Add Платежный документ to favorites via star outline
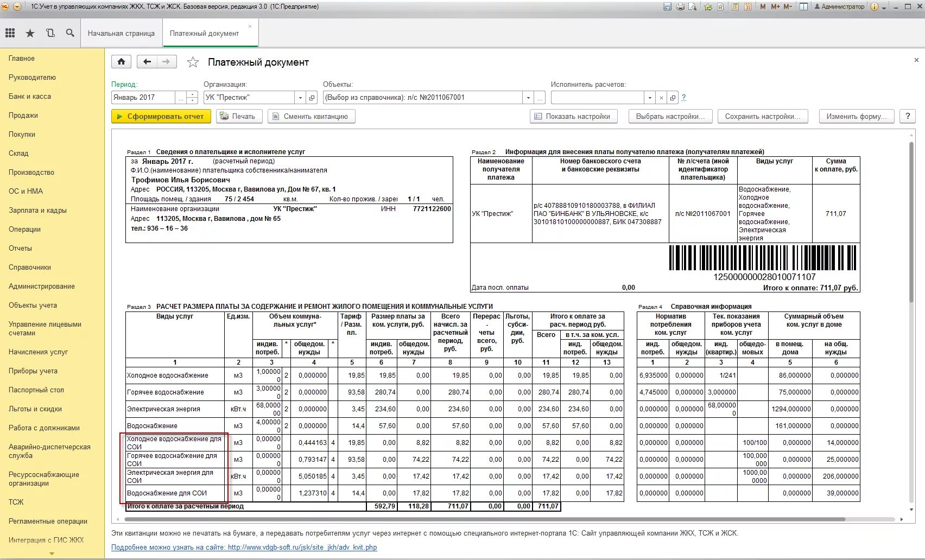 [x=193, y=62]
